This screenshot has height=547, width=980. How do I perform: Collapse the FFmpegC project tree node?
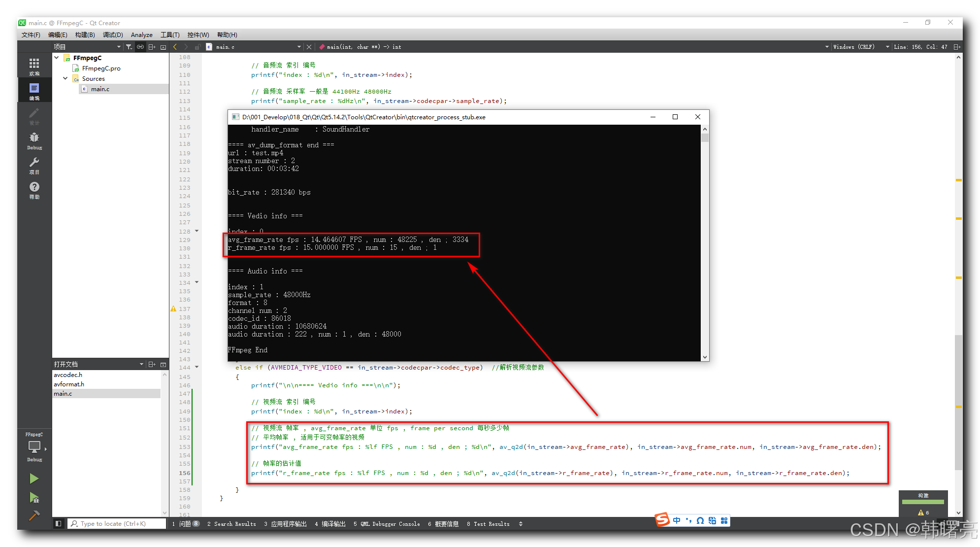pyautogui.click(x=57, y=58)
